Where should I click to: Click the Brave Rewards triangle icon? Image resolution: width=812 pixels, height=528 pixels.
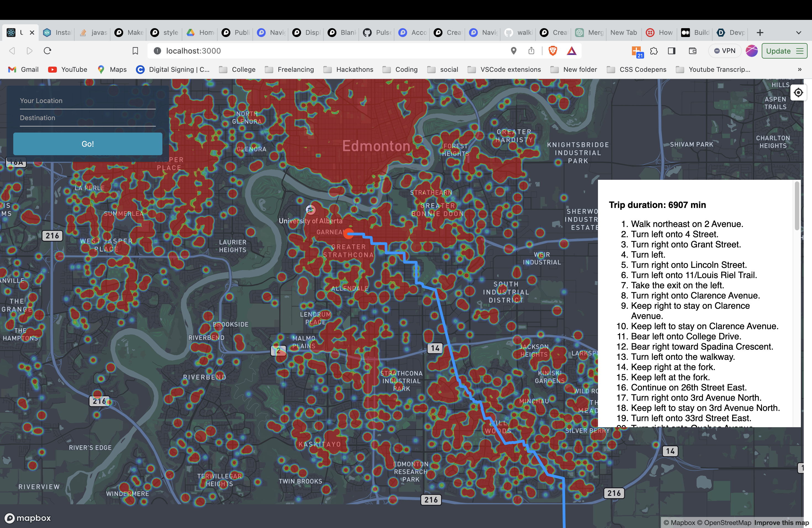click(x=571, y=51)
